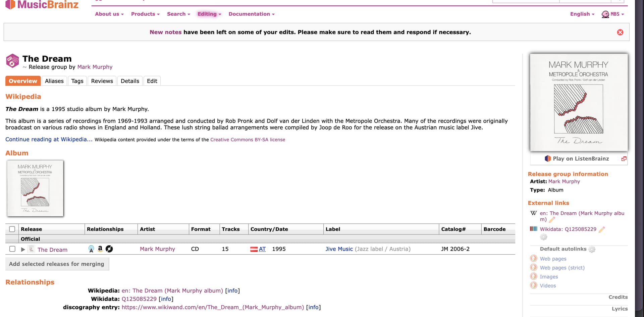This screenshot has height=317, width=644.
Task: Click the Wikipedia W icon in External links
Action: (534, 213)
